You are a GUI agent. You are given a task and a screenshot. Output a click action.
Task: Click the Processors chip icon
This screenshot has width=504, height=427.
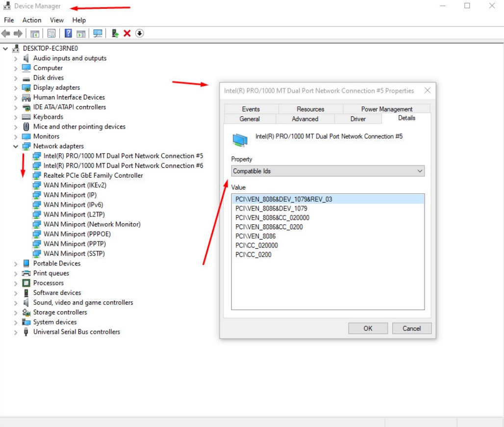(x=26, y=283)
